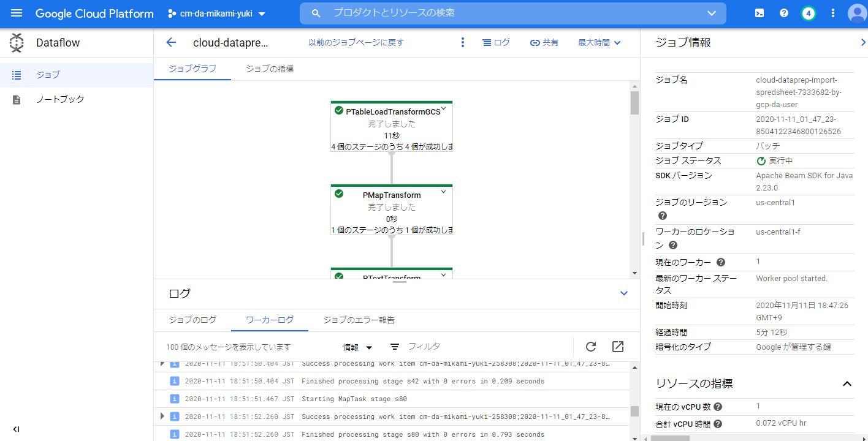Image resolution: width=868 pixels, height=441 pixels.
Task: Collapse the Dataflow sidebar with the « icon
Action: click(x=16, y=429)
